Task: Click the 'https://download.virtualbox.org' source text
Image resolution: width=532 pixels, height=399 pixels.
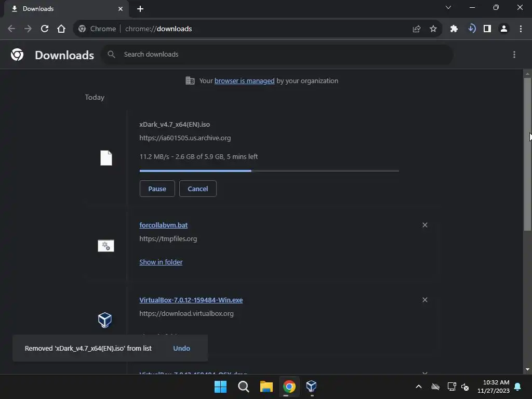Action: 187,313
